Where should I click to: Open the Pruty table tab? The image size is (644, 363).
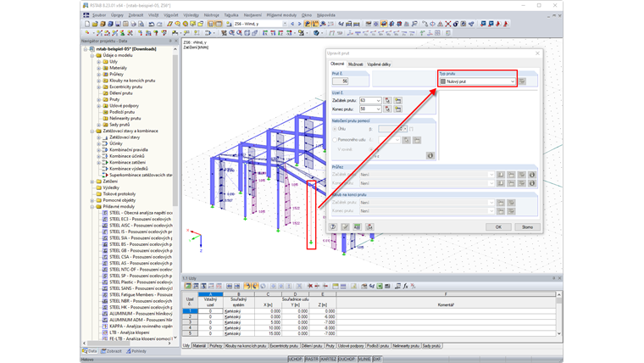coord(330,346)
